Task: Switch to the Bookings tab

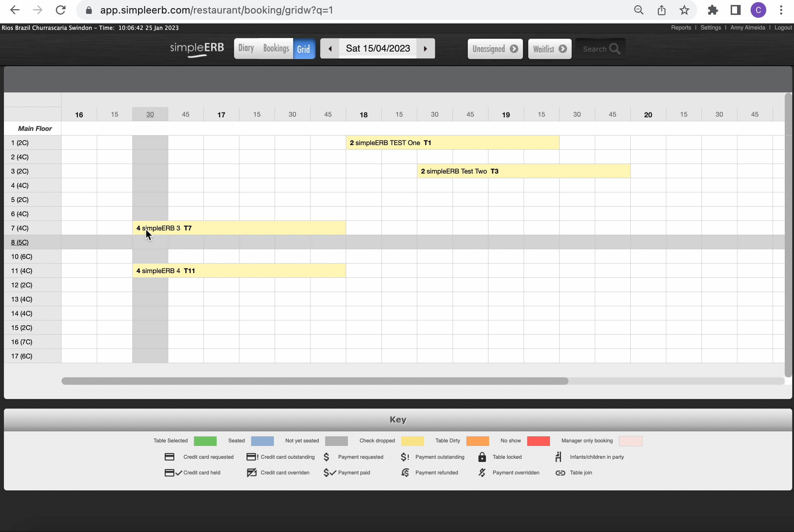Action: [x=275, y=48]
